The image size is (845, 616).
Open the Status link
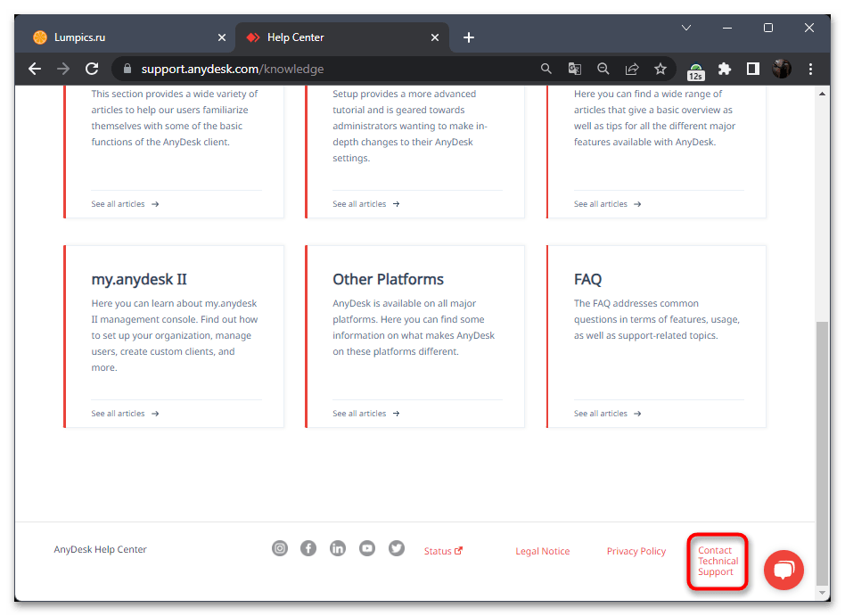click(443, 551)
